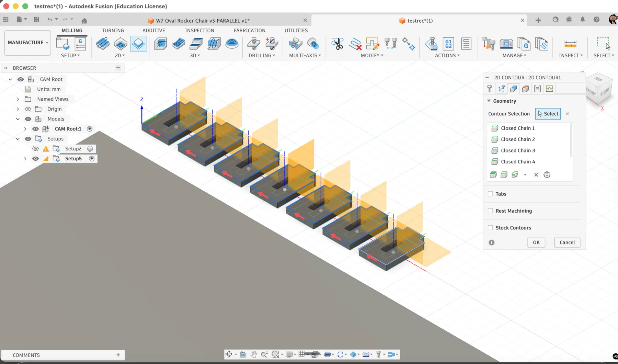Select Closed Chain 3 in the contour list
Image resolution: width=618 pixels, height=364 pixels.
click(518, 150)
